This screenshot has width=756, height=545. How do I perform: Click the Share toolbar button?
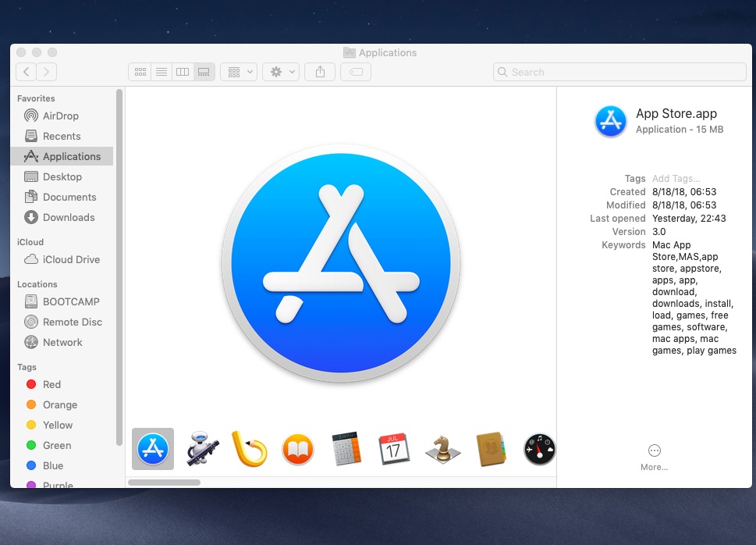pos(320,72)
